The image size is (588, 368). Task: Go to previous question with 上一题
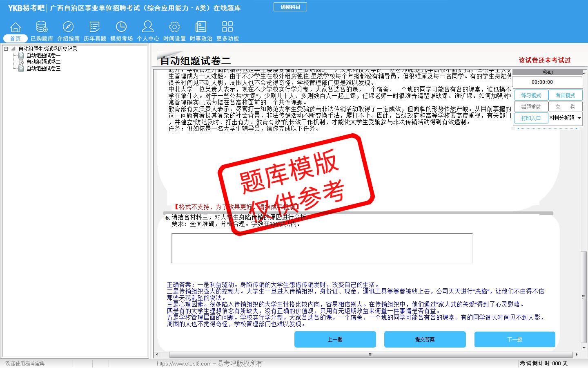click(x=335, y=339)
